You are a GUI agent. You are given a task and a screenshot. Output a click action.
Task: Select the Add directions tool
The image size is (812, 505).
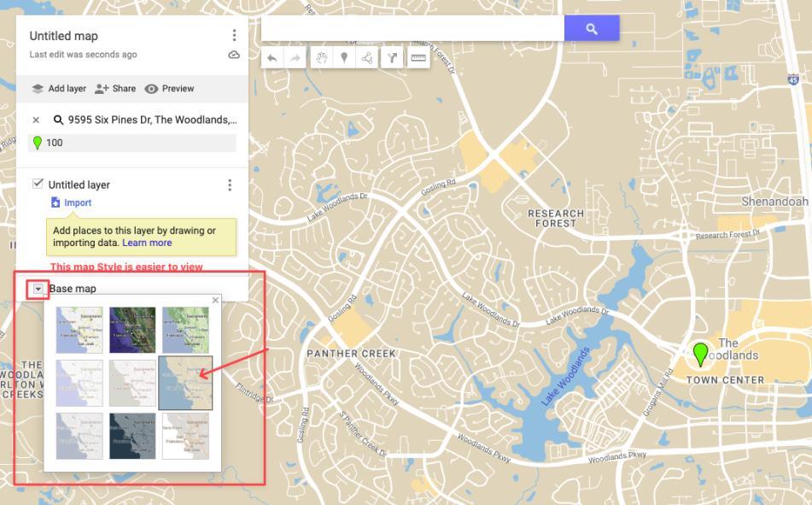click(x=392, y=58)
